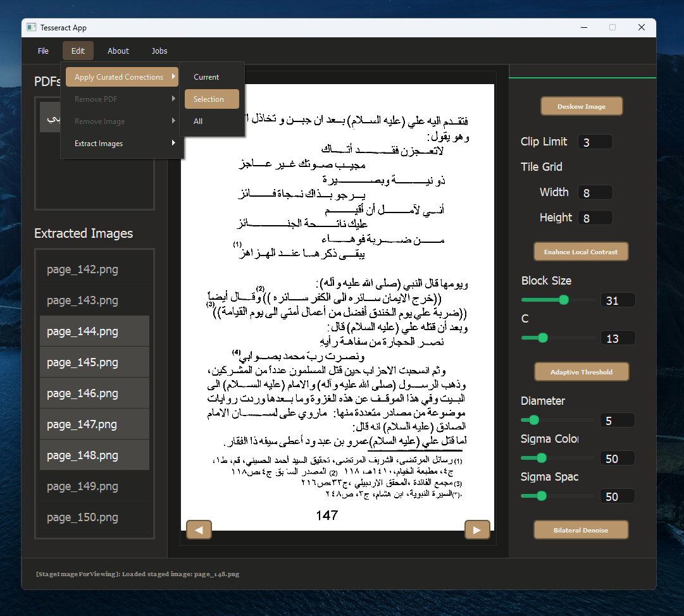Screen dimensions: 684x616
Task: Adjust the Sigma Color slider handle
Action: click(542, 458)
